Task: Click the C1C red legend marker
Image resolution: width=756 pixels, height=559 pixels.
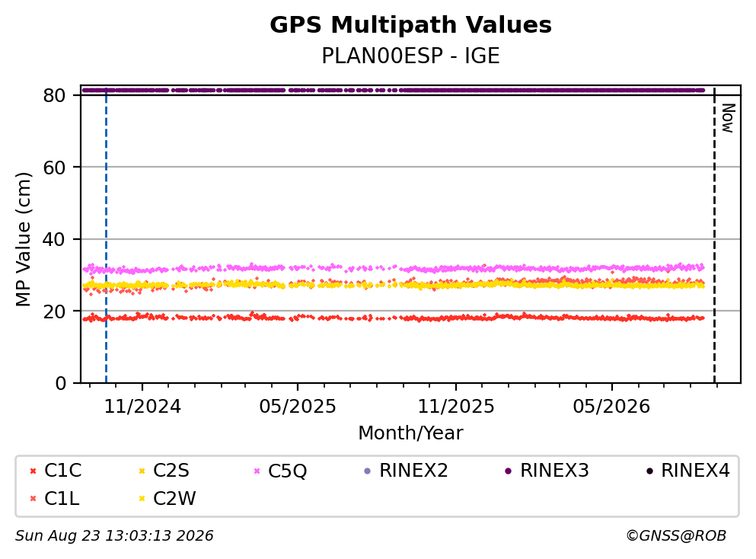Action: [x=33, y=471]
